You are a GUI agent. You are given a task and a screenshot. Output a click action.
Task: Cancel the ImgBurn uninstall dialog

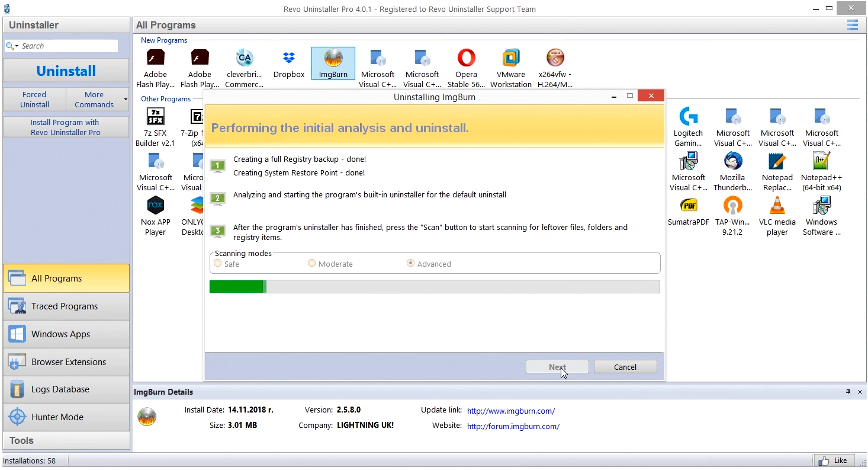625,367
